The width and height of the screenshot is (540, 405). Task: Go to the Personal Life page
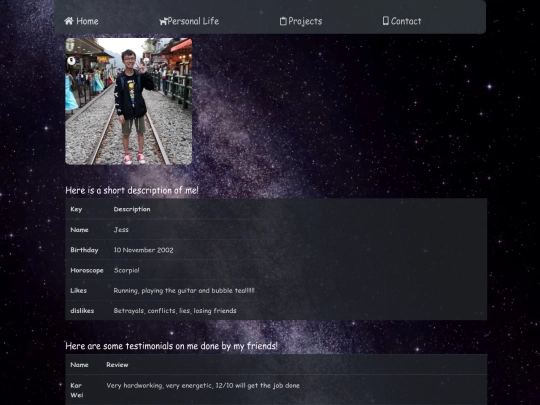tap(189, 21)
